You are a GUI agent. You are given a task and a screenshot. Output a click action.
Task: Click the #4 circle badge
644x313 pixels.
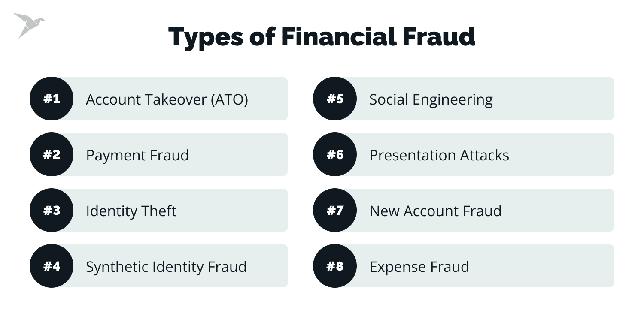tap(51, 266)
